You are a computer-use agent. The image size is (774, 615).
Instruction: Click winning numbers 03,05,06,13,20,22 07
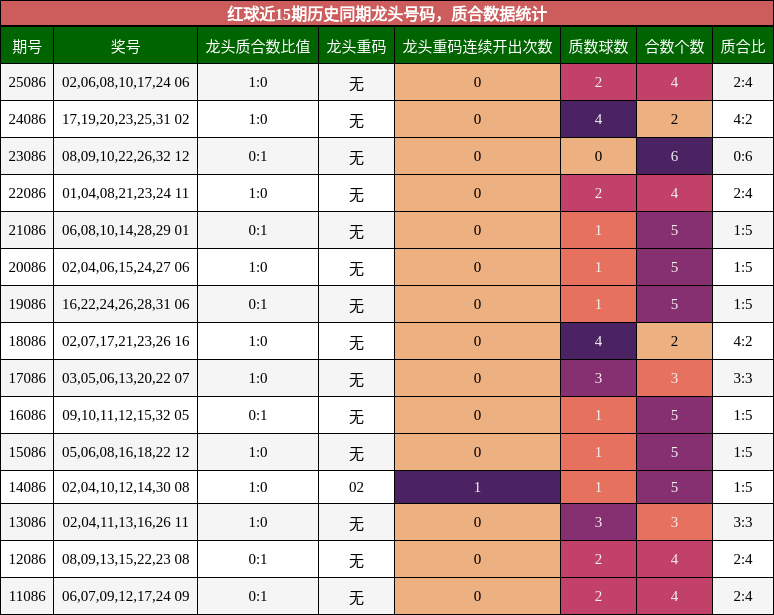pos(125,378)
